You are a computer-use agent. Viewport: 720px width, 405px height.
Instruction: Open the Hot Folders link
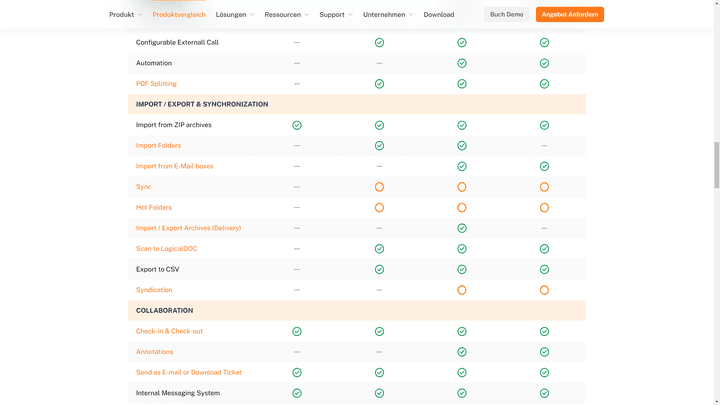pos(154,208)
